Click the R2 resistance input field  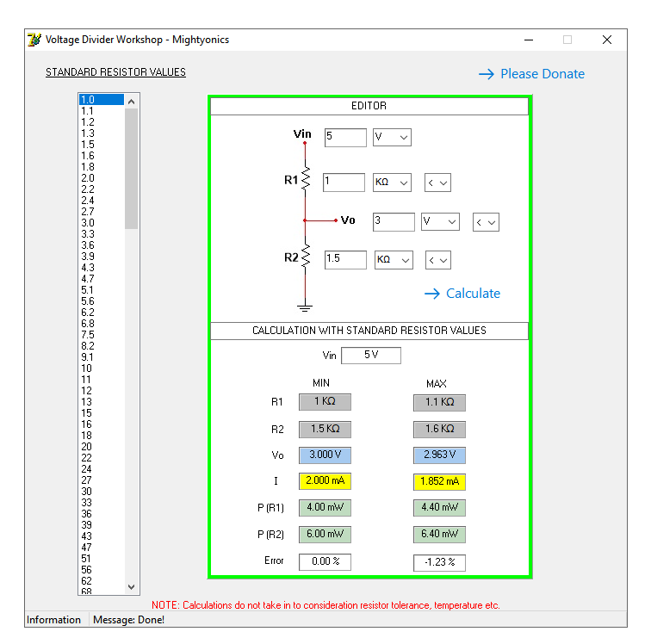click(x=345, y=259)
